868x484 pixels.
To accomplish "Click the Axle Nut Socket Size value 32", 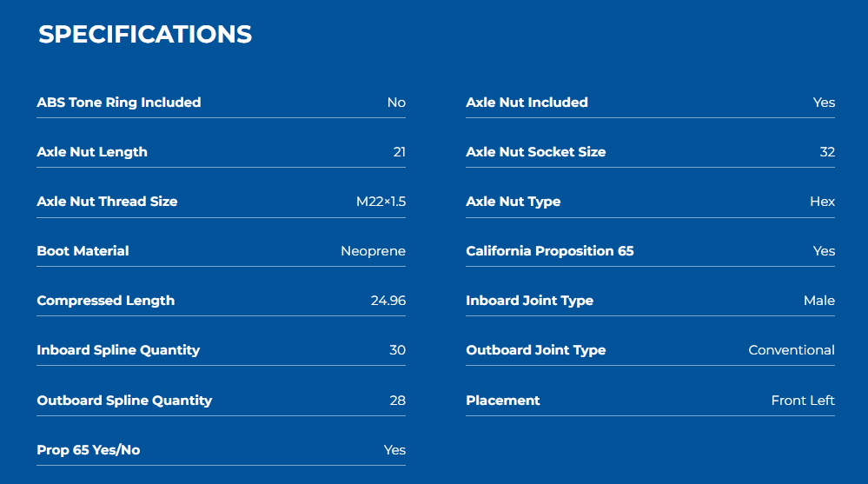I will coord(827,152).
